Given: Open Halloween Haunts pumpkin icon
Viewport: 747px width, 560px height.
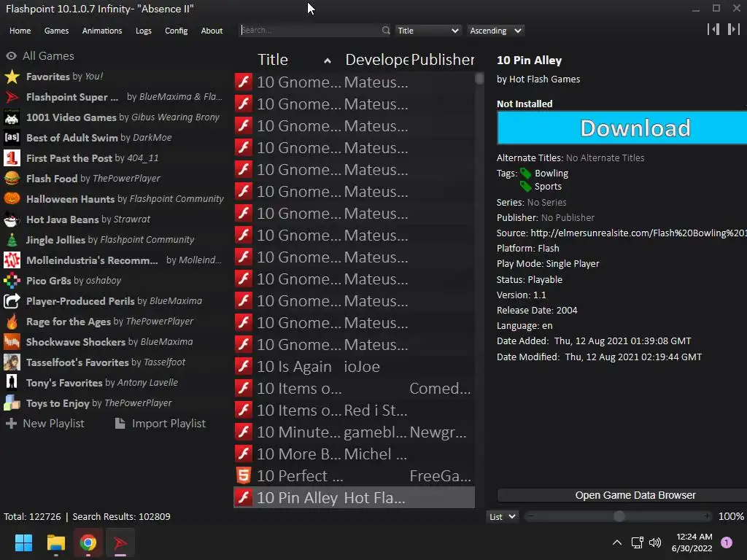Looking at the screenshot, I should (x=12, y=199).
